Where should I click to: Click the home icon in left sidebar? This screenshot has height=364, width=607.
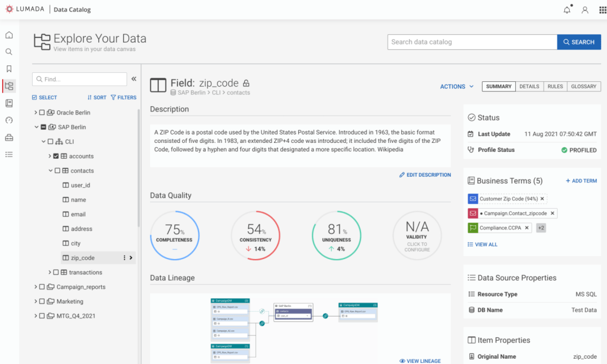pyautogui.click(x=9, y=36)
